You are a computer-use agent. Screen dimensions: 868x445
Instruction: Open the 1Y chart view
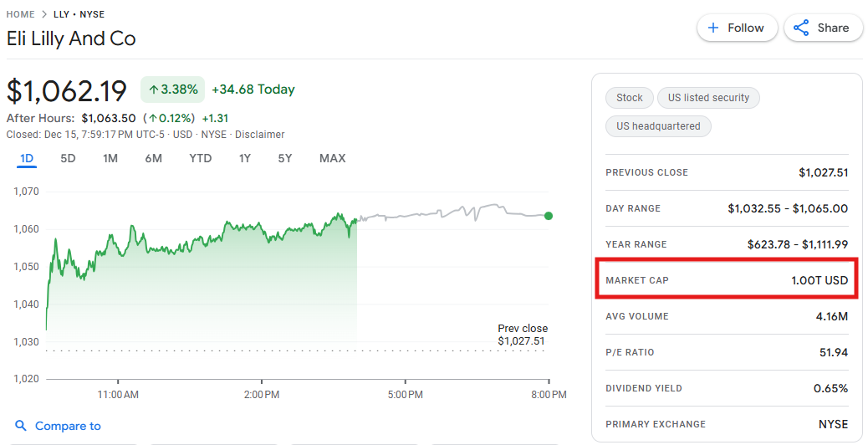[x=245, y=158]
